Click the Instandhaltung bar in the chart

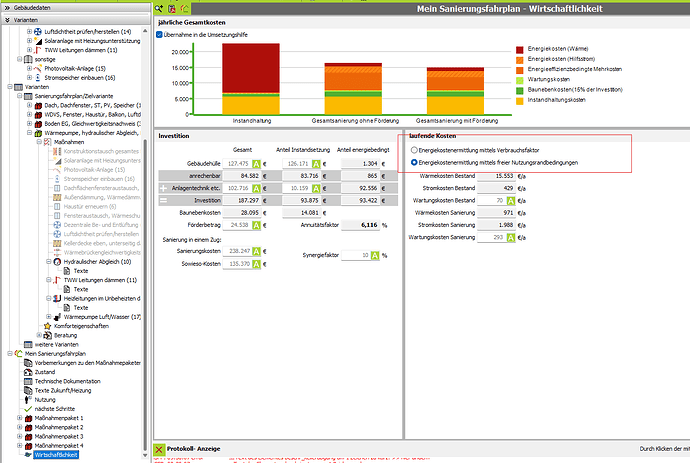(251, 79)
